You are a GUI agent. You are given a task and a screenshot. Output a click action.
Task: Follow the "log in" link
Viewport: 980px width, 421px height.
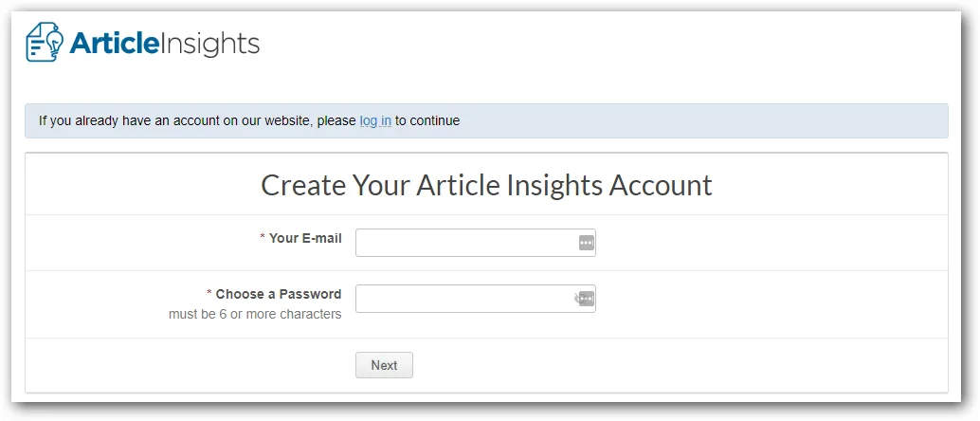click(375, 120)
